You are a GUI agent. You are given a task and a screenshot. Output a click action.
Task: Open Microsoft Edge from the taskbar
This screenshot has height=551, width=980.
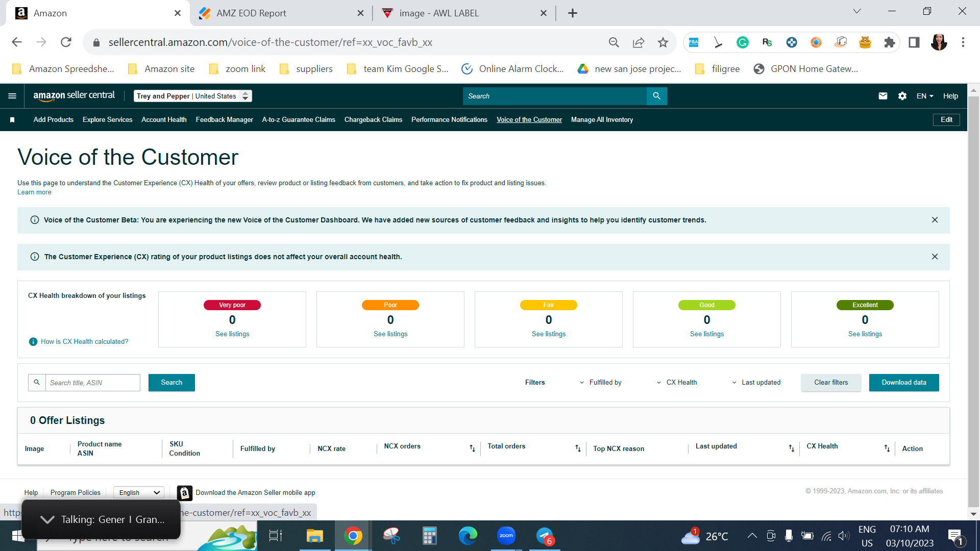point(468,536)
